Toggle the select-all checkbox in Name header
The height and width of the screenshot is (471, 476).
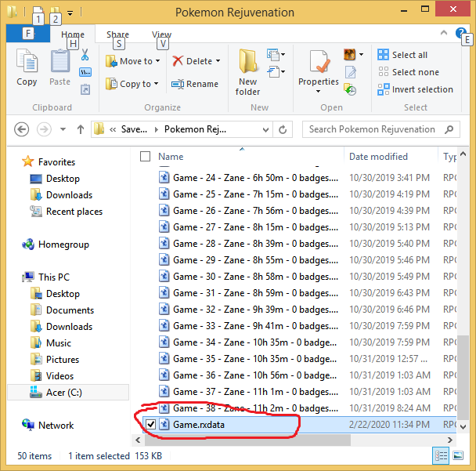[145, 157]
